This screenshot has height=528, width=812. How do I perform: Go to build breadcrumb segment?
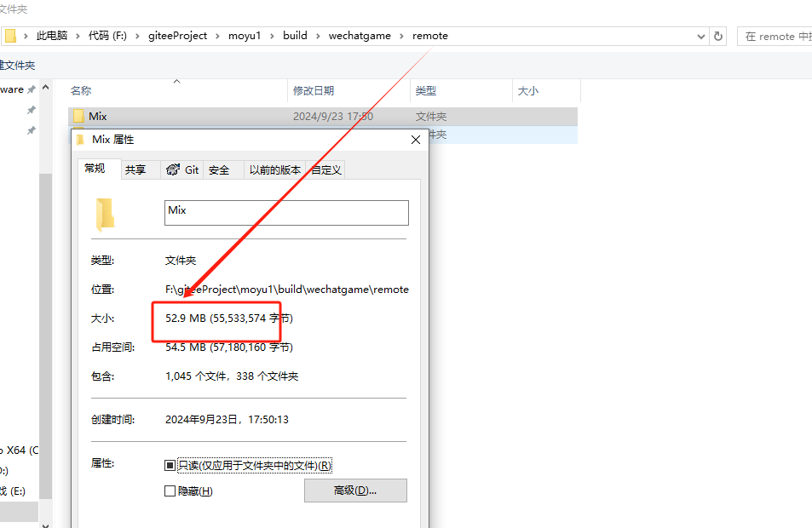[x=295, y=36]
